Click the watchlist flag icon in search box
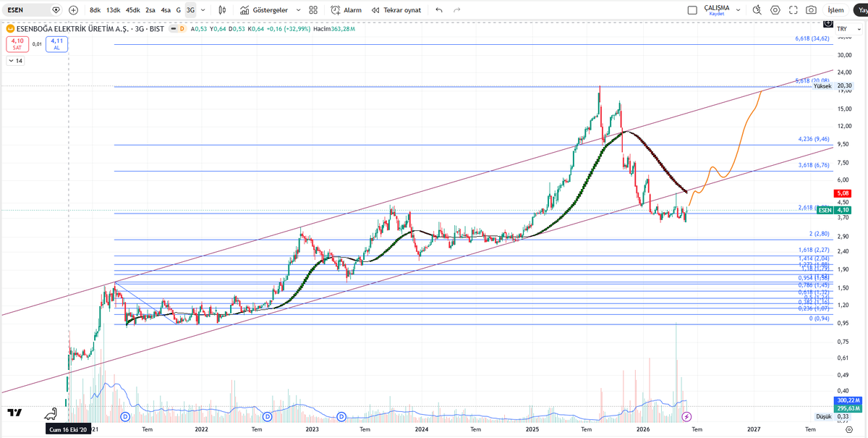868x438 pixels. (56, 10)
